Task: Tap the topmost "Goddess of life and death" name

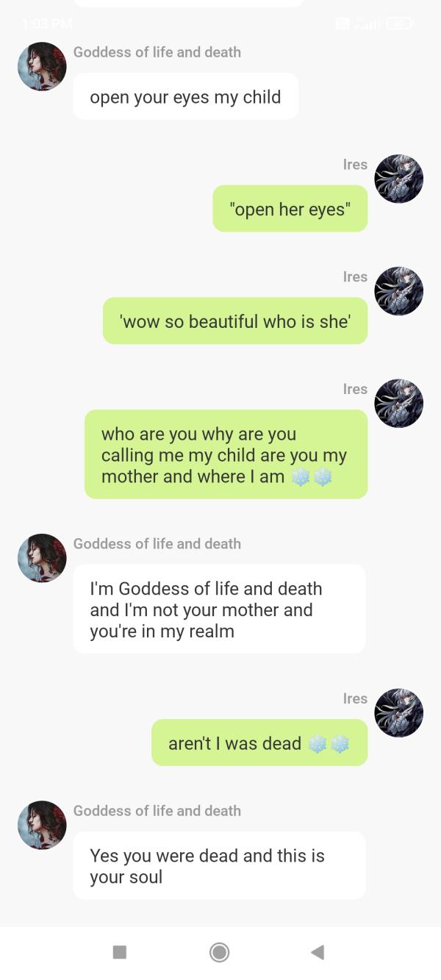Action: (x=157, y=52)
